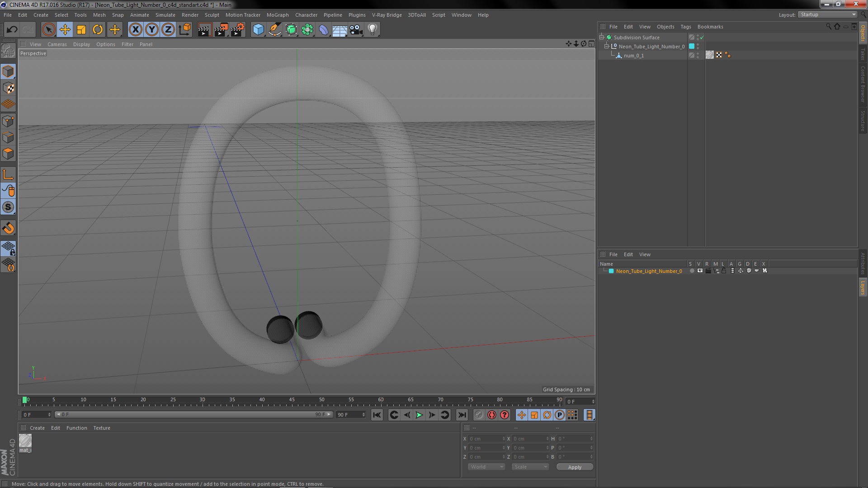
Task: Open the Cameras viewport menu
Action: [x=57, y=44]
